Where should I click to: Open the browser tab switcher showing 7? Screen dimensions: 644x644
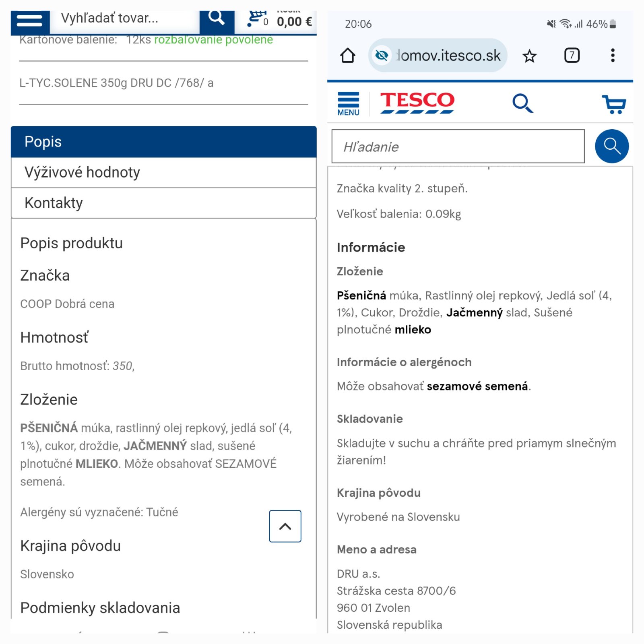pos(572,56)
